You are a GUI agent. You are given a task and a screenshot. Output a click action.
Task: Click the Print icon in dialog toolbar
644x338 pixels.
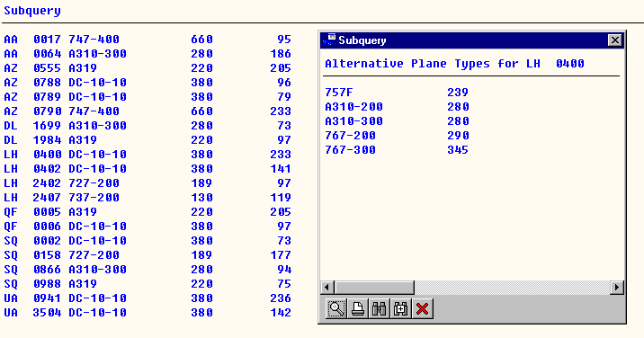[x=358, y=309]
